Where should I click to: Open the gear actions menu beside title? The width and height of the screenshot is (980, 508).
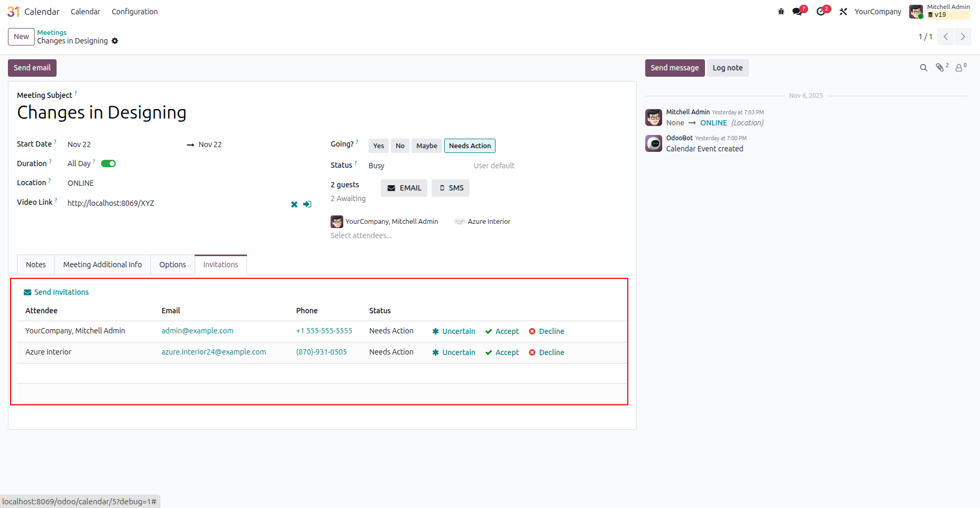[x=115, y=41]
